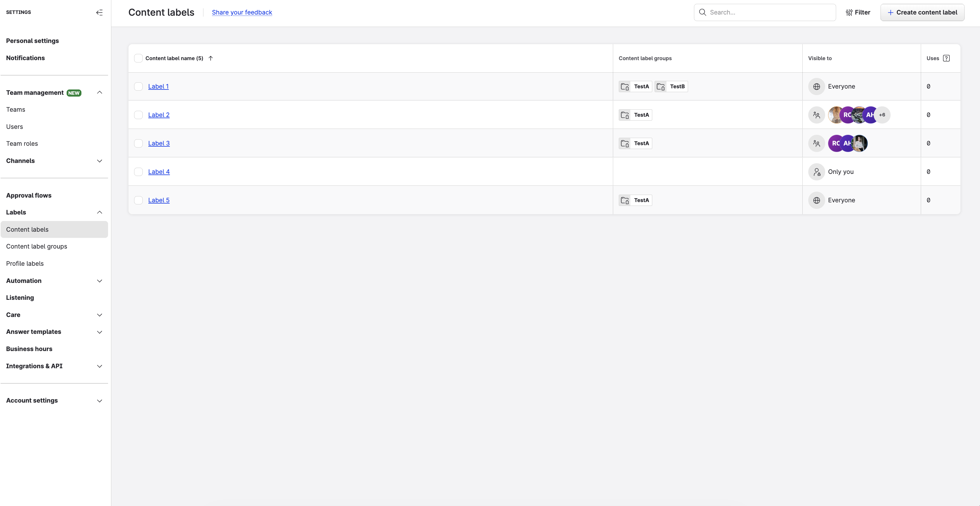
Task: Check the Label 4 row checkbox
Action: coord(139,172)
